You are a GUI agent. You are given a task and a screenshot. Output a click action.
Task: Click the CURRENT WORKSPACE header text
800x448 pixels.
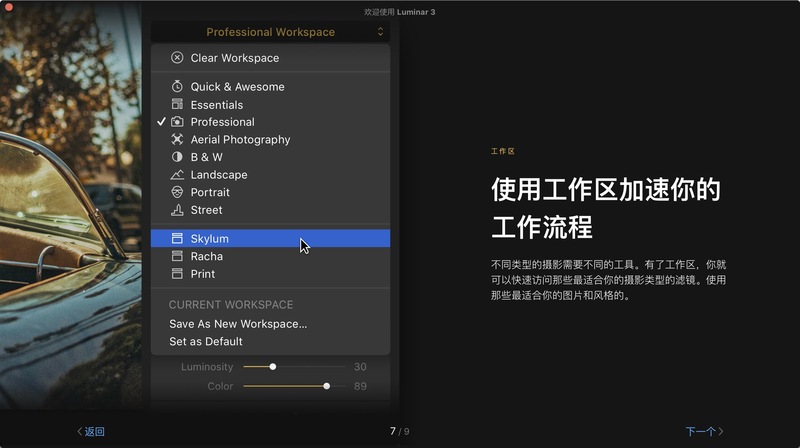tap(231, 305)
